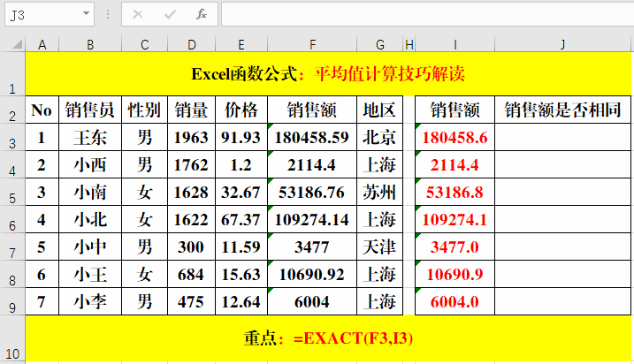Select row 9 header
Screen dimensions: 634x364
click(12, 302)
